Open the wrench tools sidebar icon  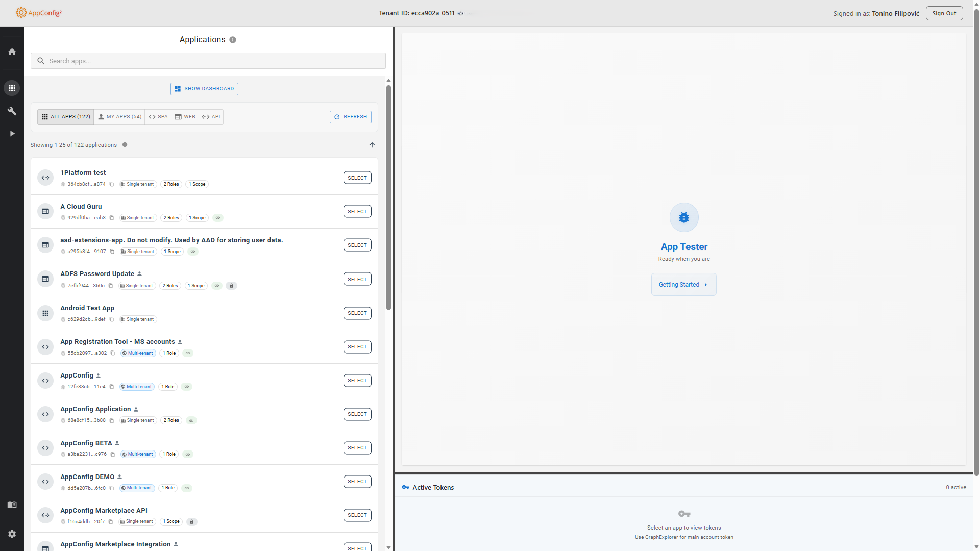[x=12, y=111]
